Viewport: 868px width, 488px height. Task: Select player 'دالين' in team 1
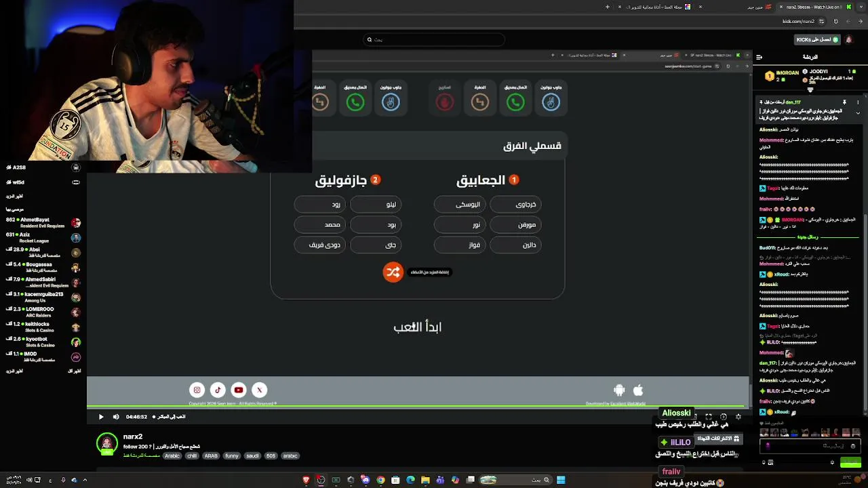click(515, 245)
